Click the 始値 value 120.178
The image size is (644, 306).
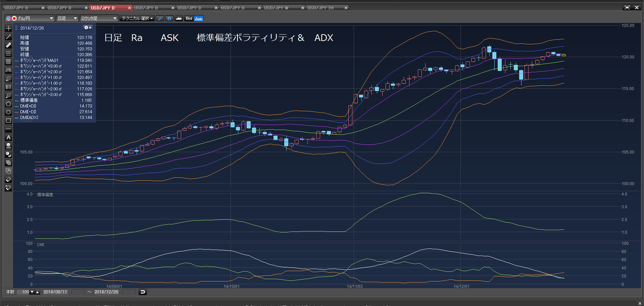[85, 38]
